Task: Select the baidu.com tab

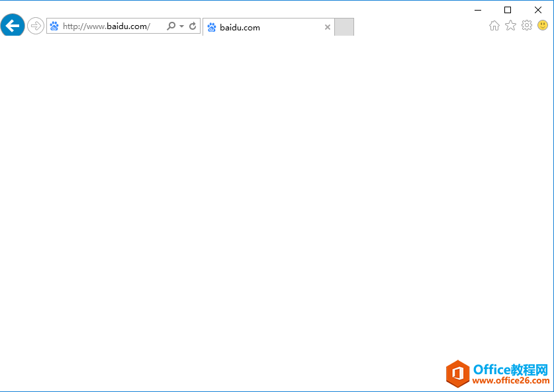Action: pos(265,27)
